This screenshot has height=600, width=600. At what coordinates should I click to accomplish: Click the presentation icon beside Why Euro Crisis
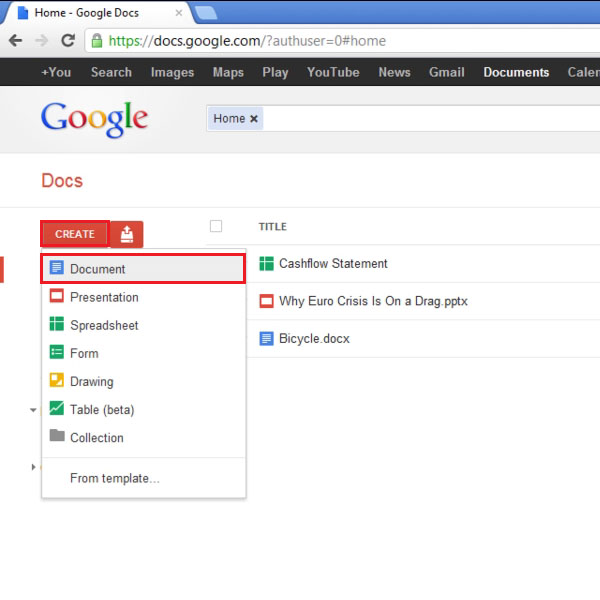coord(266,301)
